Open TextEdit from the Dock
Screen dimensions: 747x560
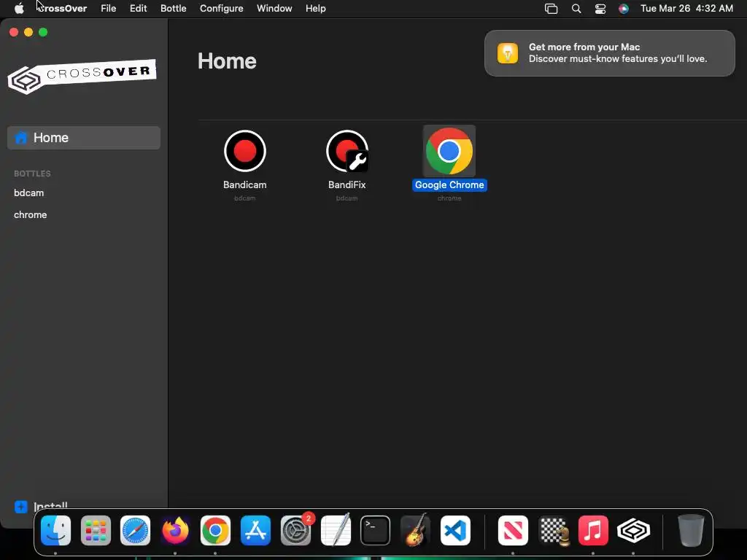336,530
